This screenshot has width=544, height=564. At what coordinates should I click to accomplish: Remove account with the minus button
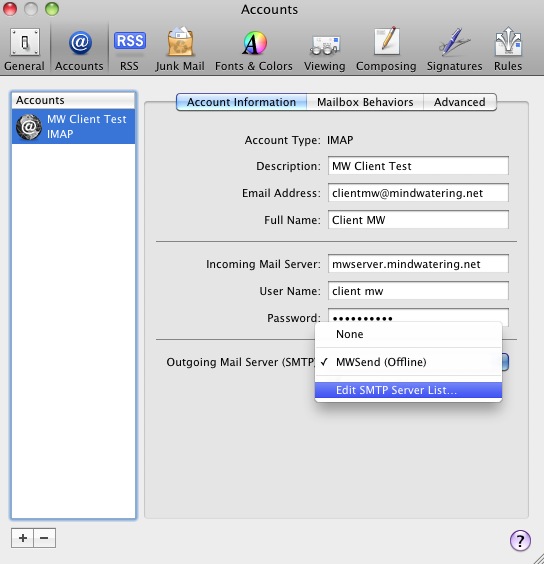(x=45, y=538)
